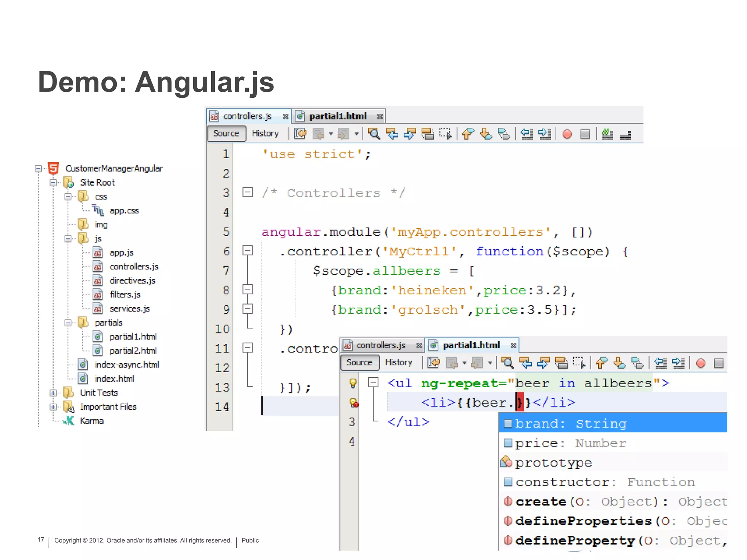This screenshot has height=560, width=747.
Task: Open index.html in project tree
Action: tap(114, 379)
